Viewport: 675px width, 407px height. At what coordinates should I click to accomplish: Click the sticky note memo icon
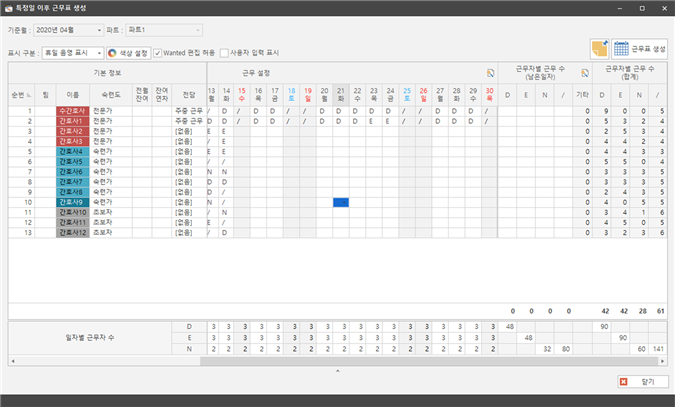(x=600, y=49)
